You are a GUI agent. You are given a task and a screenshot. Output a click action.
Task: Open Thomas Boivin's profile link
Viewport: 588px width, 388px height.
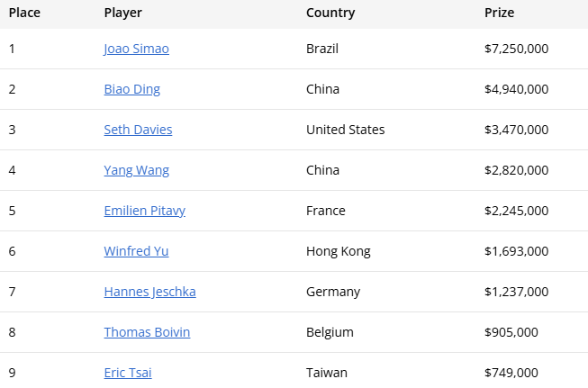point(147,332)
